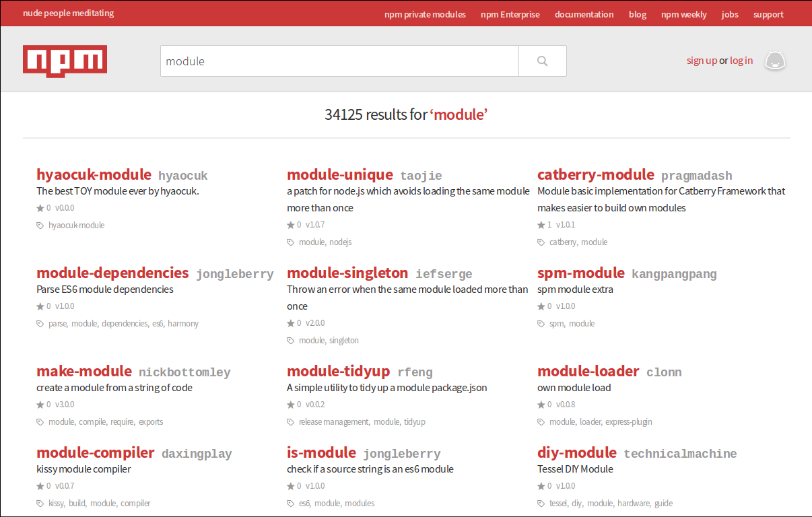Open the module-compiler package

(96, 453)
